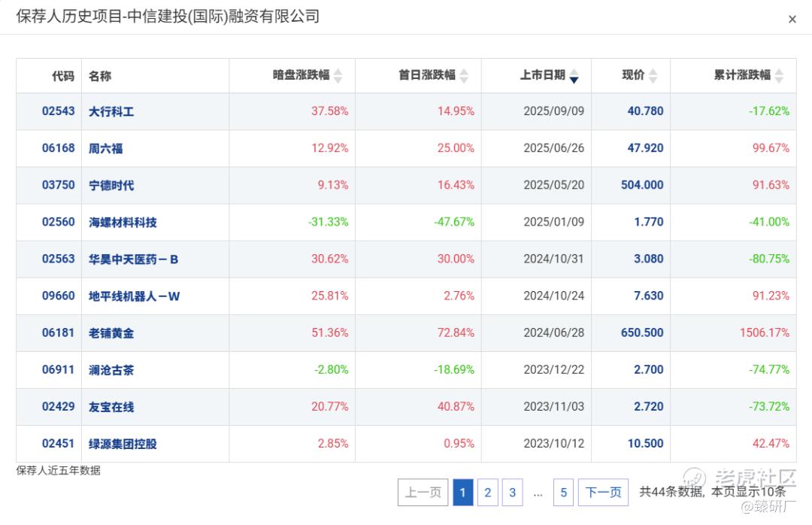Image resolution: width=812 pixels, height=525 pixels.
Task: Expand the pagination ellipsis to more pages
Action: [538, 493]
